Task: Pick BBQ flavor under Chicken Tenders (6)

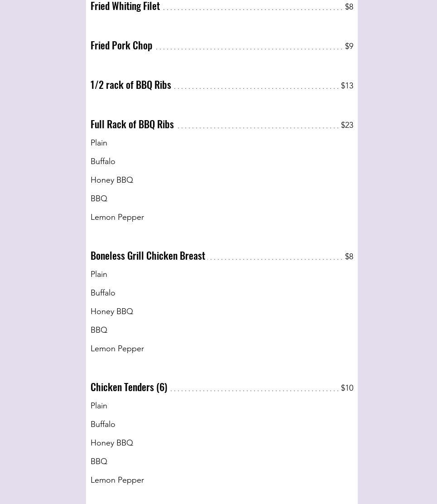Action: (99, 462)
